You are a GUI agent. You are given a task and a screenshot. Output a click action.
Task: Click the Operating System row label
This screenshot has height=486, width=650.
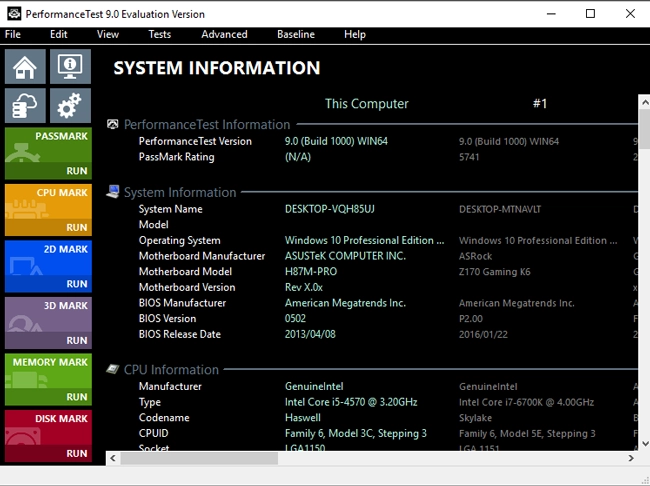[179, 241]
